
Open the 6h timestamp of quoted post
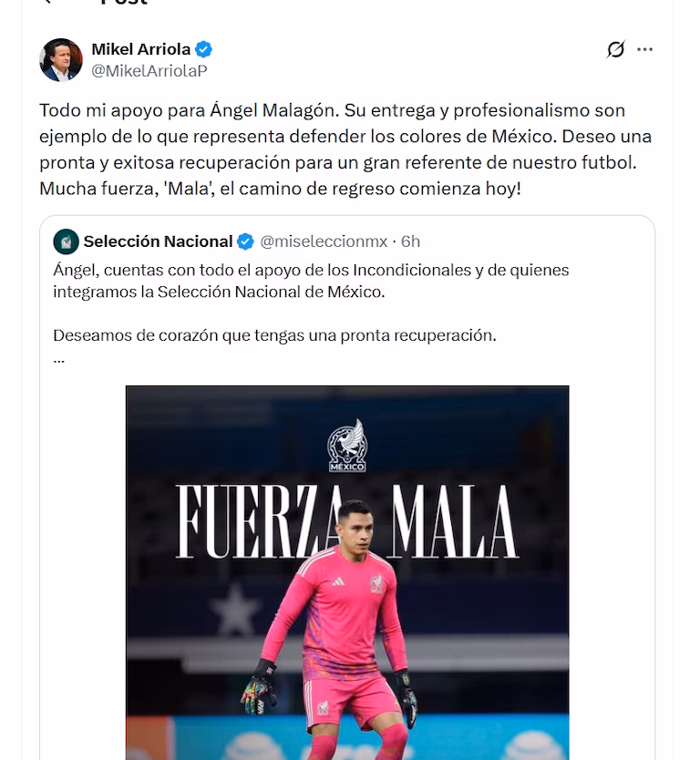pos(410,241)
